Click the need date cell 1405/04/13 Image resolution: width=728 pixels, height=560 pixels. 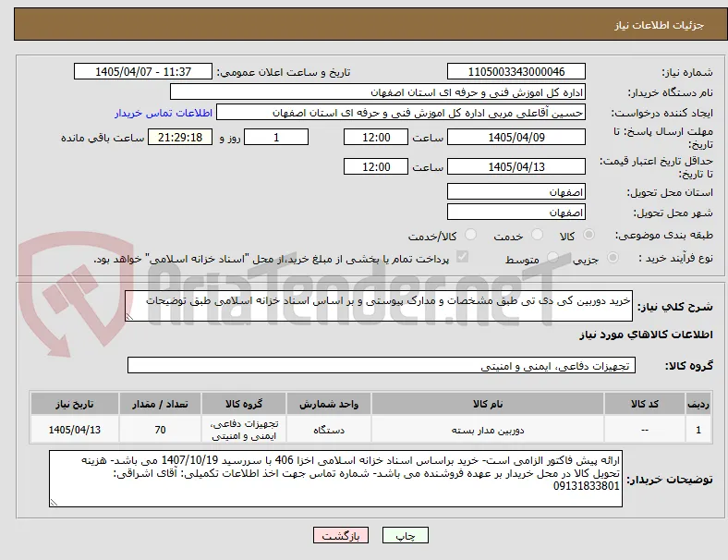click(75, 430)
